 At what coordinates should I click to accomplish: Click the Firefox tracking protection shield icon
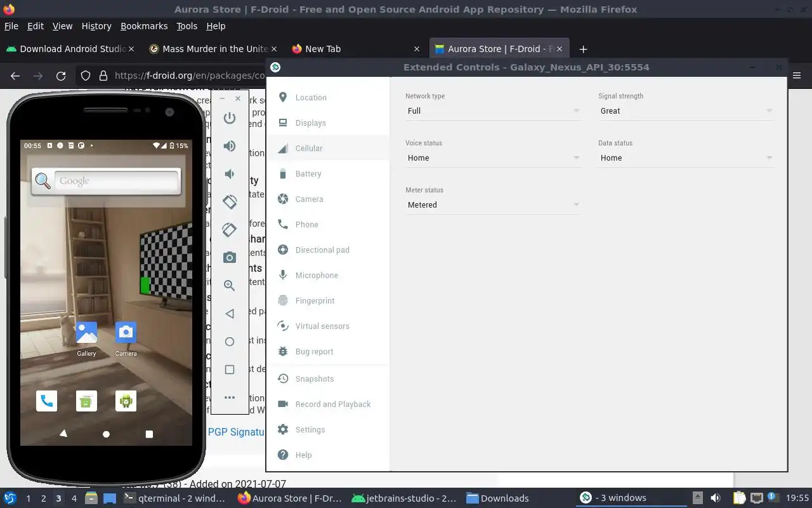pyautogui.click(x=86, y=76)
